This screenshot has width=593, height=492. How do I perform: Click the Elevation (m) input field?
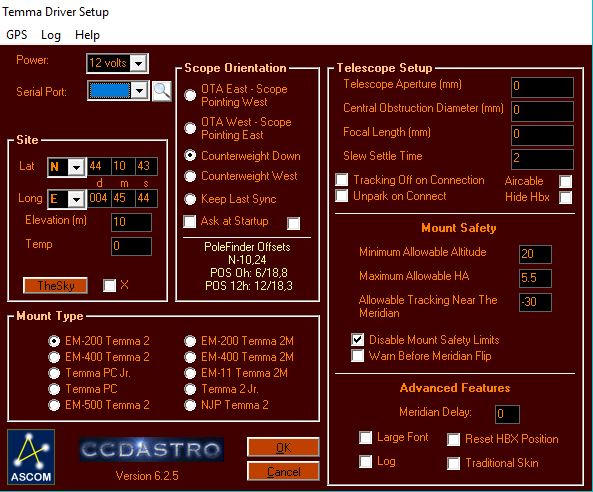(x=132, y=222)
